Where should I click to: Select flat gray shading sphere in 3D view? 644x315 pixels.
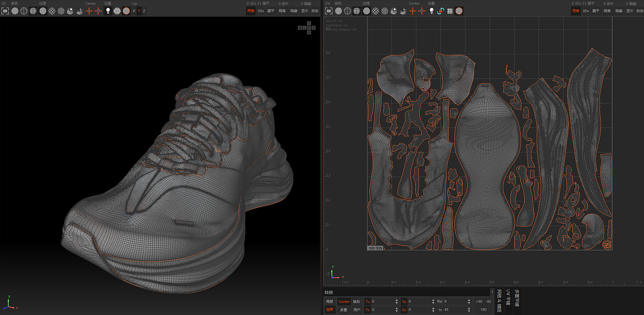(x=15, y=11)
